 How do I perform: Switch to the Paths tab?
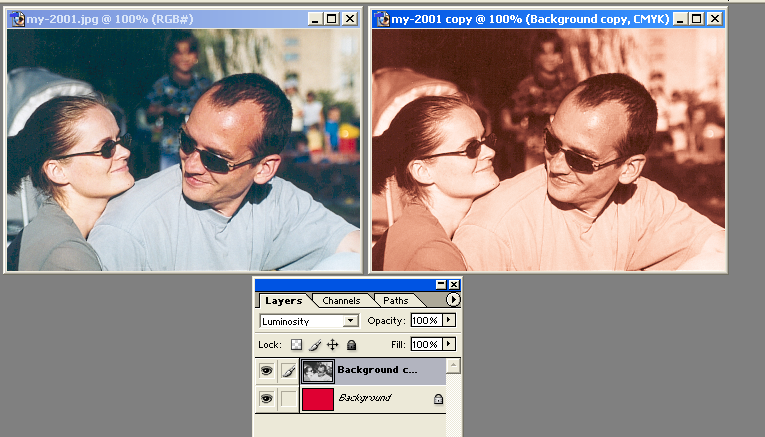coord(395,301)
